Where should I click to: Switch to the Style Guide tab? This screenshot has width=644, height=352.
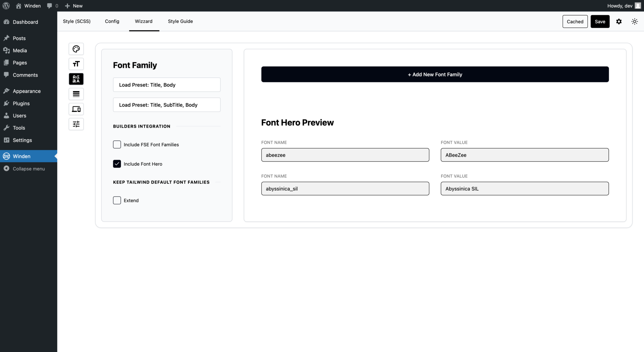[180, 21]
